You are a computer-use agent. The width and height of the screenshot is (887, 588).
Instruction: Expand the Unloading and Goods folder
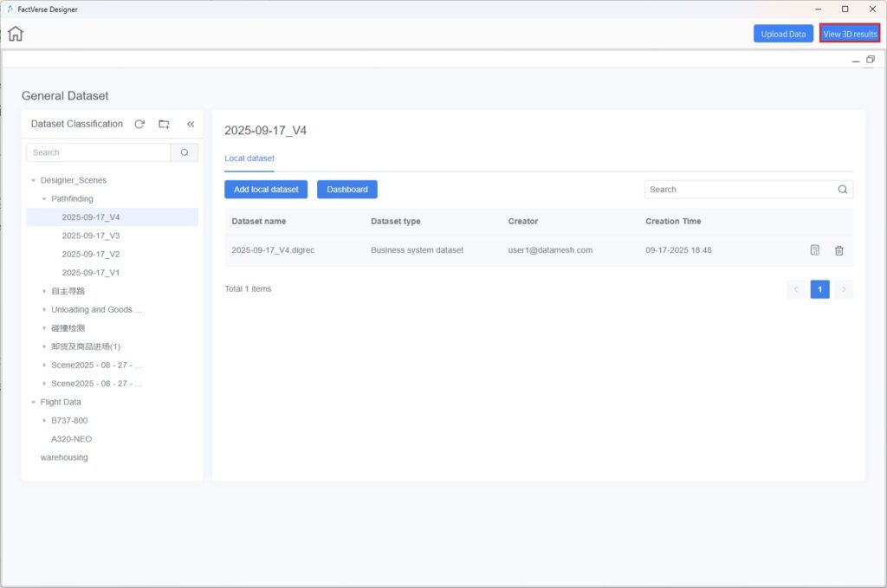point(44,310)
